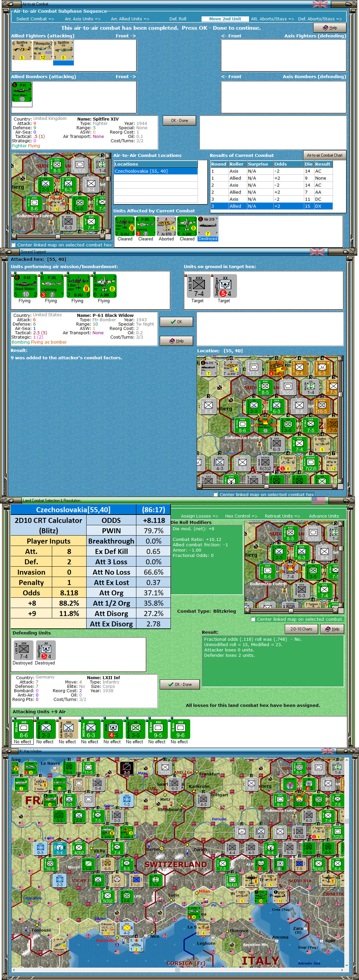Select the Mosquito fighter unit counter
Screen dimensions: 359x980
pos(43,51)
